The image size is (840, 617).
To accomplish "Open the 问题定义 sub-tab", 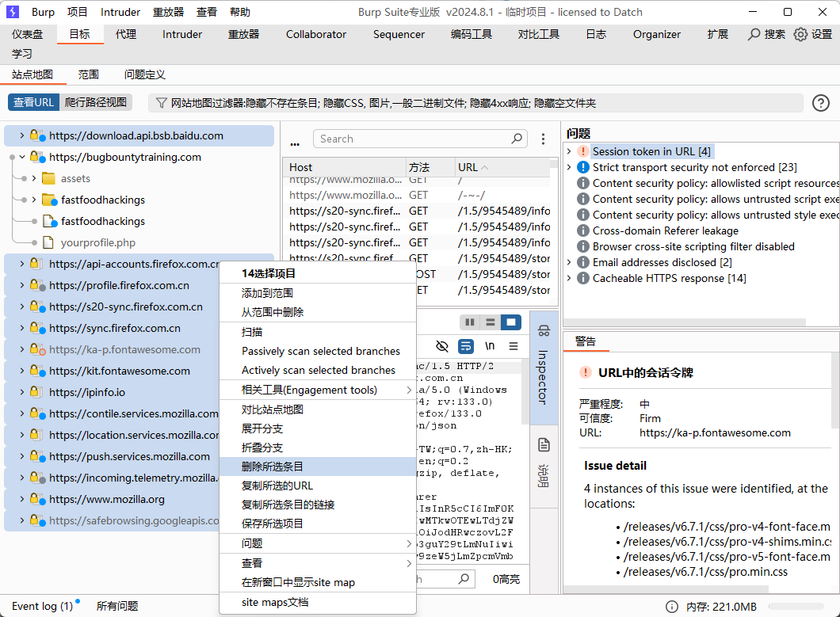I will pyautogui.click(x=145, y=74).
